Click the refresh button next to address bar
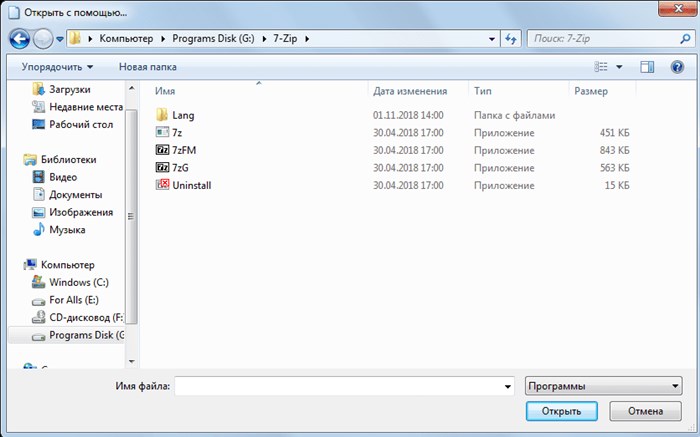700x437 pixels. tap(511, 39)
